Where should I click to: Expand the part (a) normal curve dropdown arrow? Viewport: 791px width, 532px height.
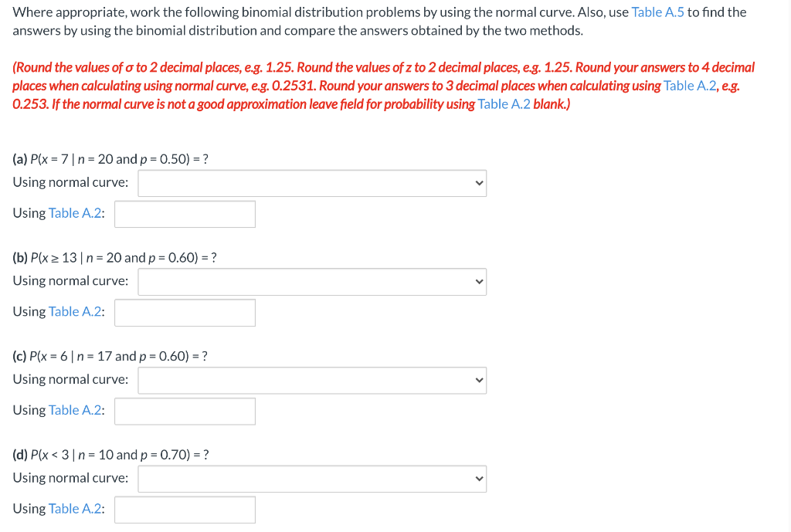coord(479,183)
